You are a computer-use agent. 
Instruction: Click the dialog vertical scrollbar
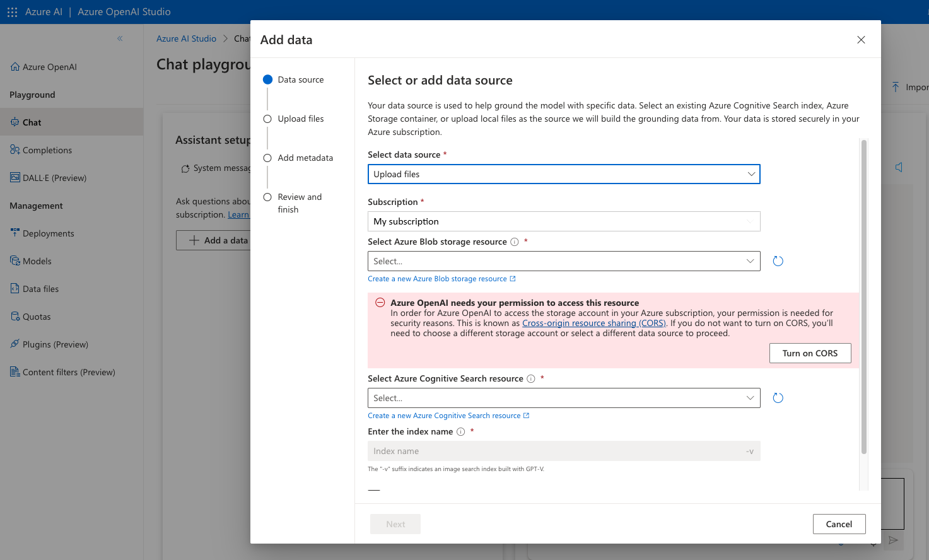[864, 296]
